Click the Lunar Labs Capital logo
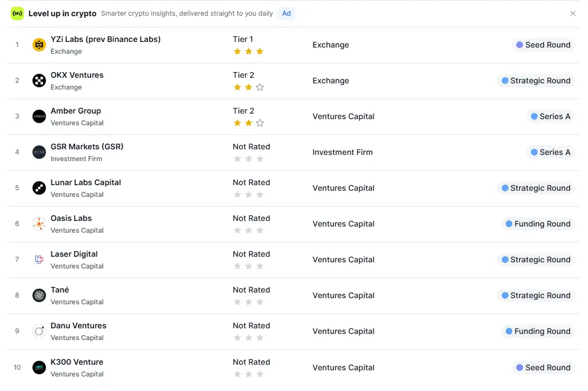 point(39,188)
